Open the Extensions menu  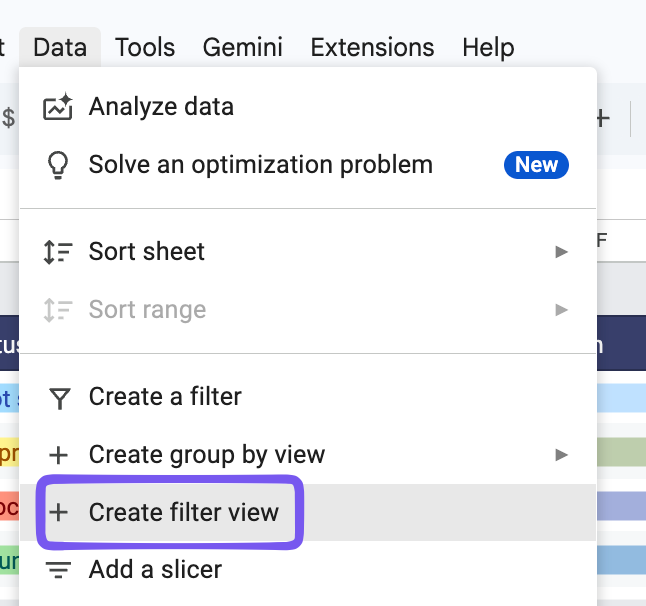pyautogui.click(x=372, y=47)
